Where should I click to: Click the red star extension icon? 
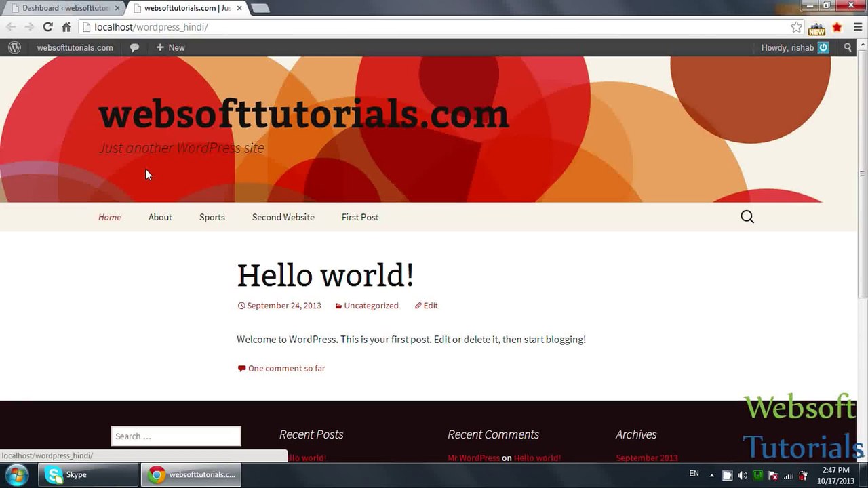pyautogui.click(x=837, y=27)
